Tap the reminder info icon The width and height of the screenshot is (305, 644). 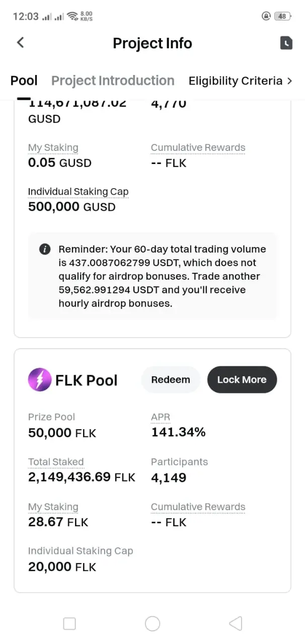tap(45, 249)
